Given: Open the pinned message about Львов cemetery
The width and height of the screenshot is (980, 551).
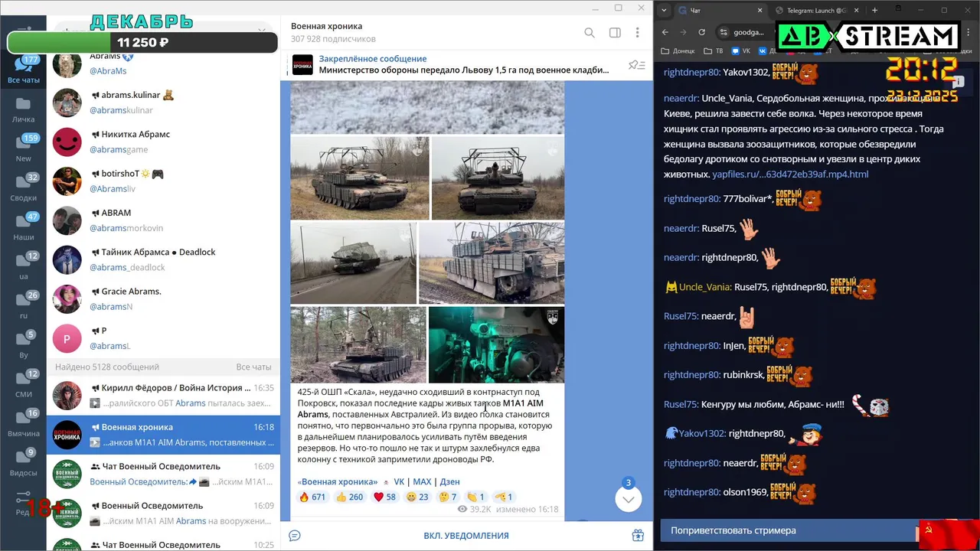Looking at the screenshot, I should (462, 64).
